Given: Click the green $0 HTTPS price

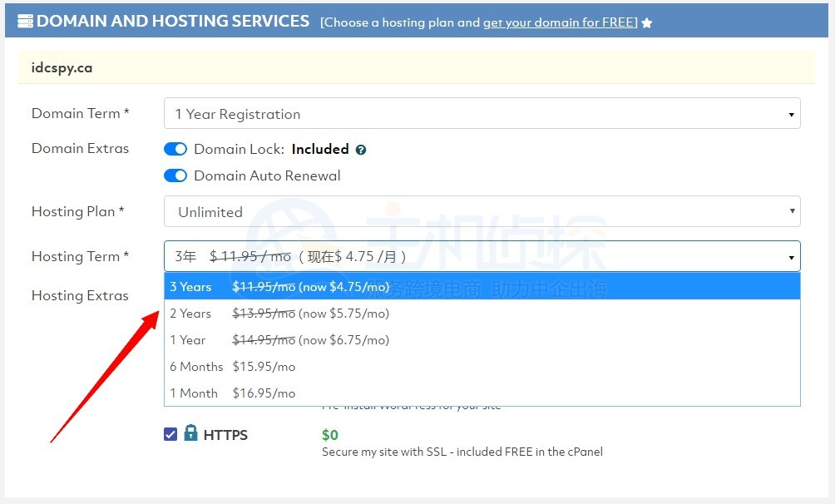Looking at the screenshot, I should 330,435.
